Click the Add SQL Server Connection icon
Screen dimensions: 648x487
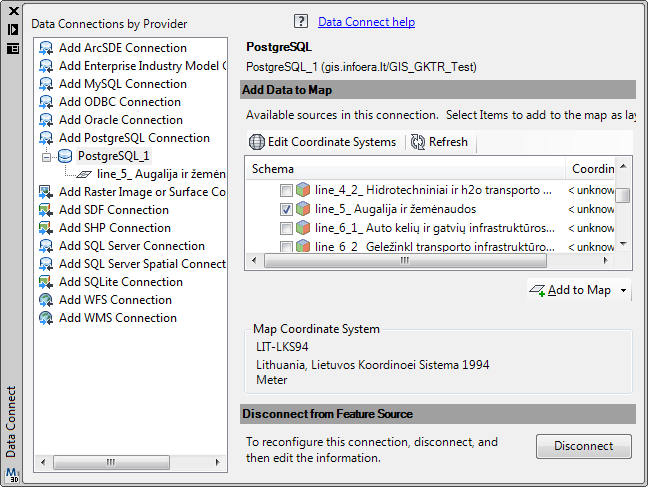point(46,246)
